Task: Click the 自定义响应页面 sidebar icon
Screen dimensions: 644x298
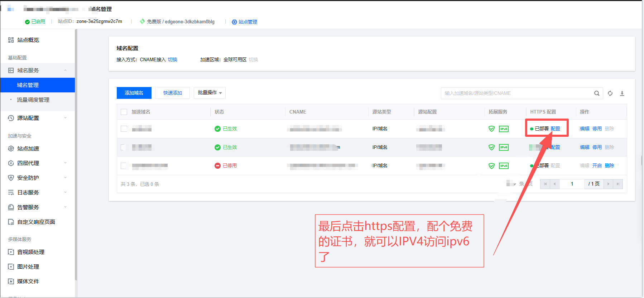Action: click(11, 222)
